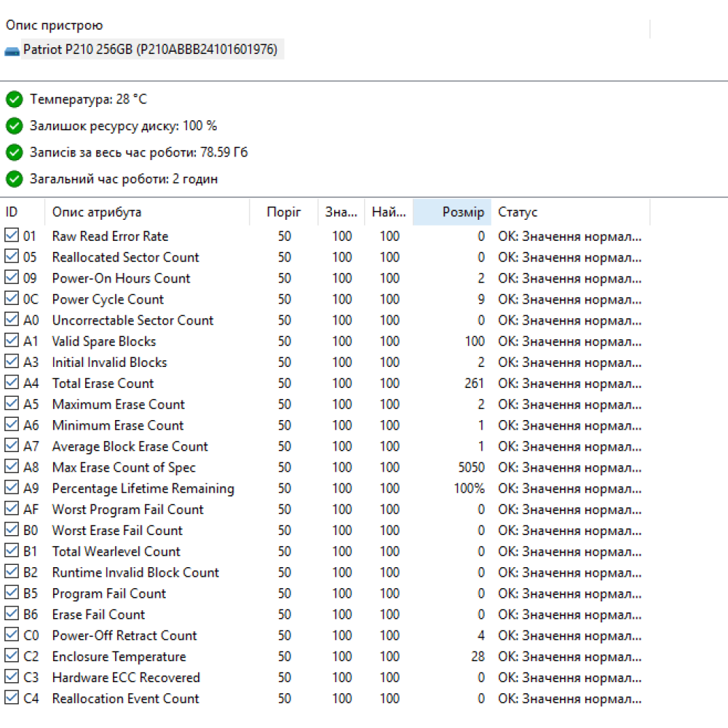Screen dimensions: 728x728
Task: Click the Поріг column header
Action: coord(283,212)
